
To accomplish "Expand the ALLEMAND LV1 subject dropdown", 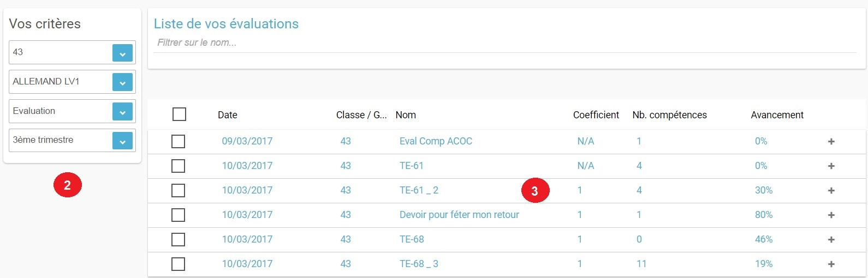I will [122, 82].
